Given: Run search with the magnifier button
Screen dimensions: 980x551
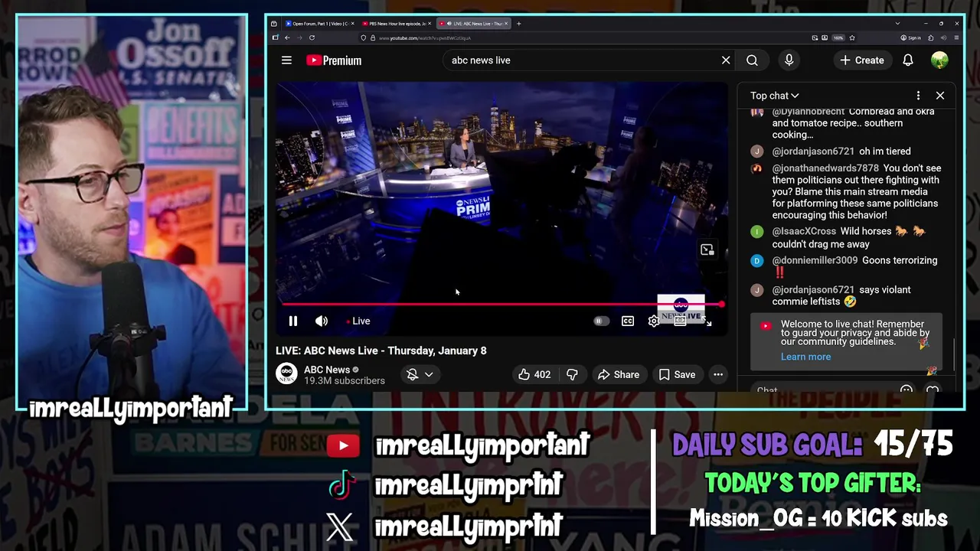Looking at the screenshot, I should (752, 60).
